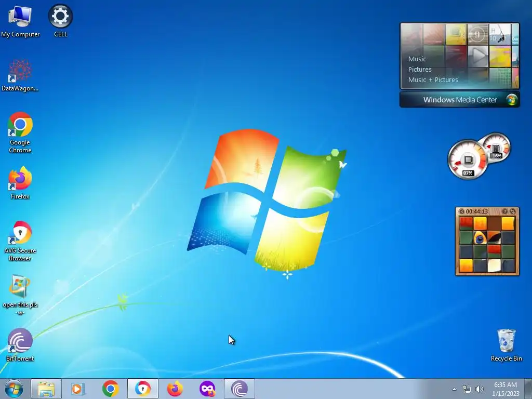Open Google Chrome from the taskbar

pyautogui.click(x=110, y=389)
